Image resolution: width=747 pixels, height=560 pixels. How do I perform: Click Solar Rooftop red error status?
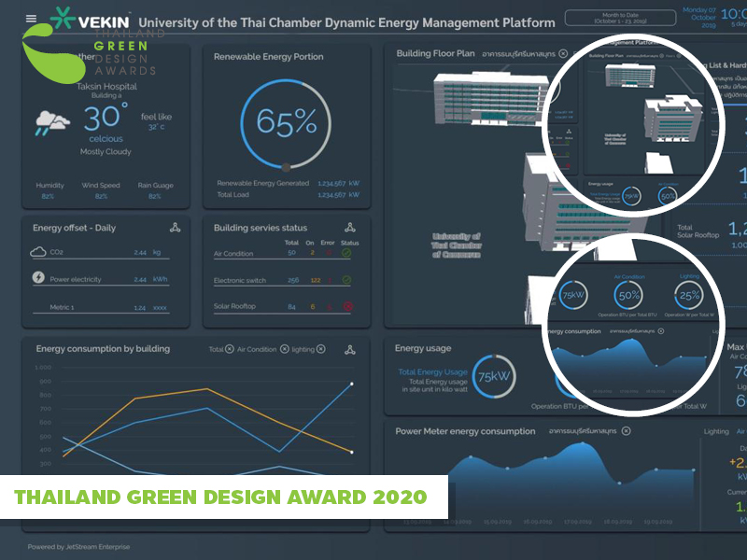348,306
